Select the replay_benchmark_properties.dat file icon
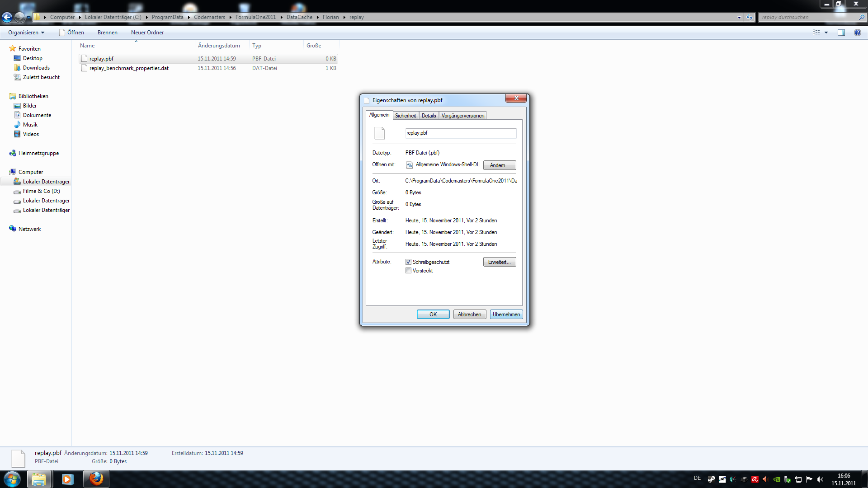Image resolution: width=868 pixels, height=488 pixels. click(84, 68)
